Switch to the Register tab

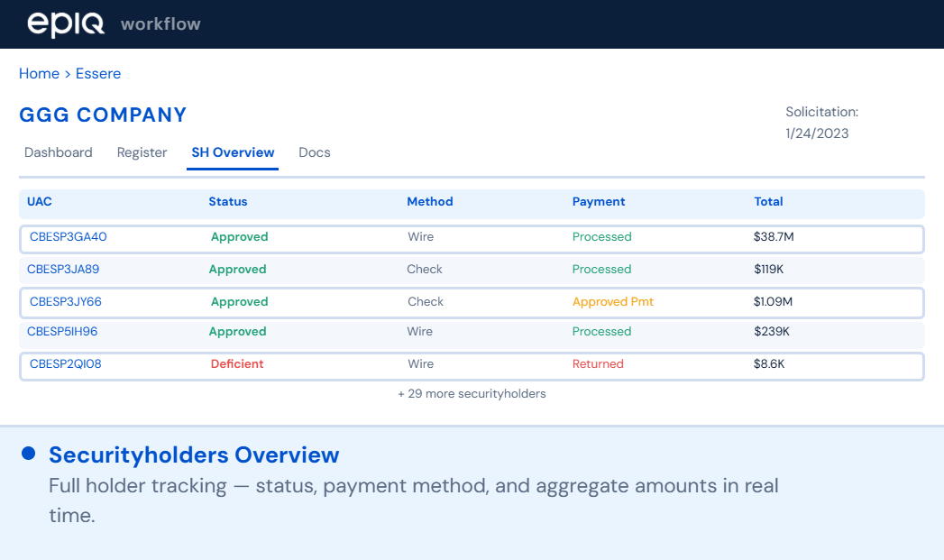(x=142, y=152)
